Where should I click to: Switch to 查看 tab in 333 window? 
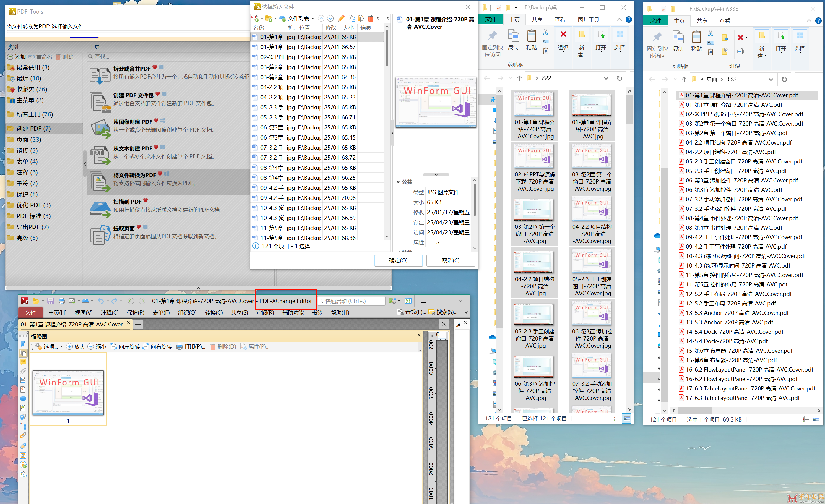[725, 21]
